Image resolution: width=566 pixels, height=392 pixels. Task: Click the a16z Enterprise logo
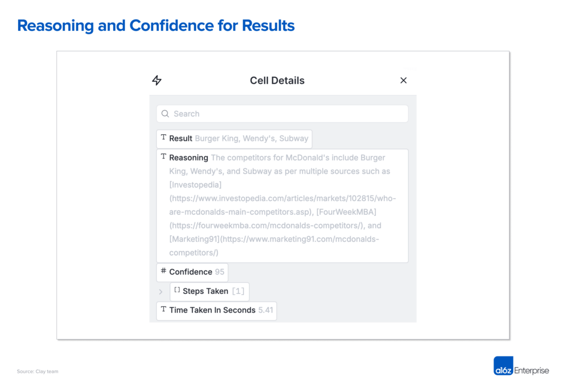tap(521, 365)
